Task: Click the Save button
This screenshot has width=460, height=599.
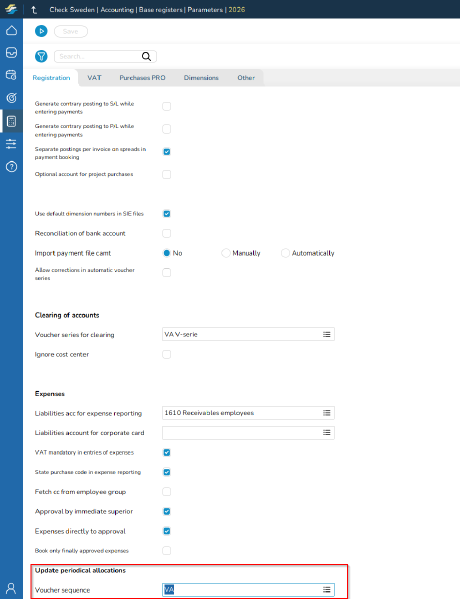Action: tap(71, 31)
